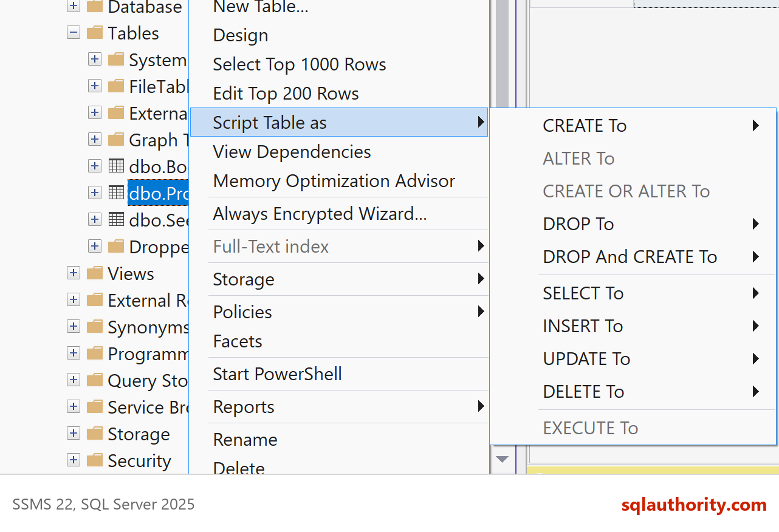Open the UPDATE To submenu
This screenshot has width=779, height=532.
coord(633,359)
